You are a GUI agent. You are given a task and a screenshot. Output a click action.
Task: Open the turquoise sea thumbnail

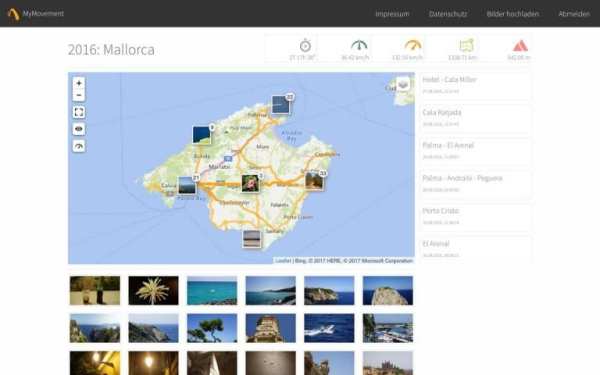coord(212,290)
